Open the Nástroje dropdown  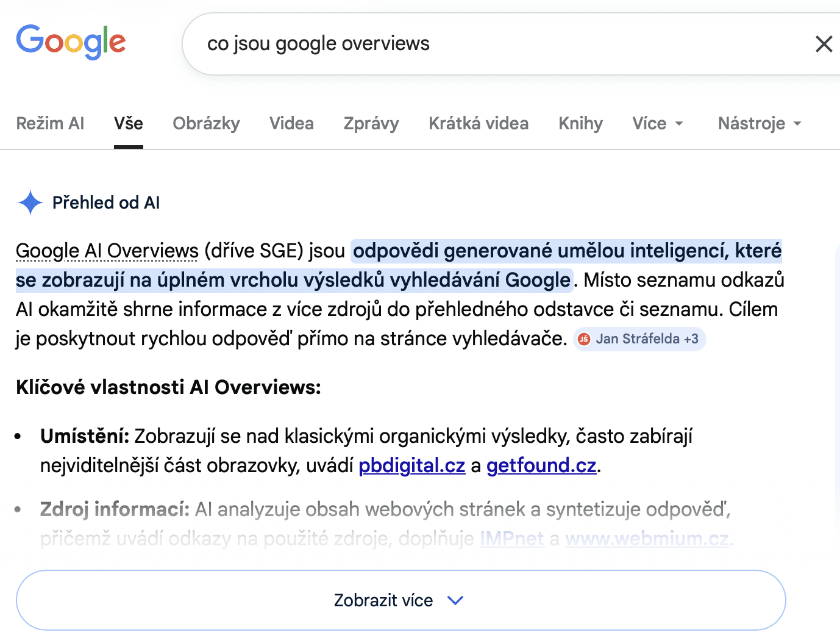[760, 123]
